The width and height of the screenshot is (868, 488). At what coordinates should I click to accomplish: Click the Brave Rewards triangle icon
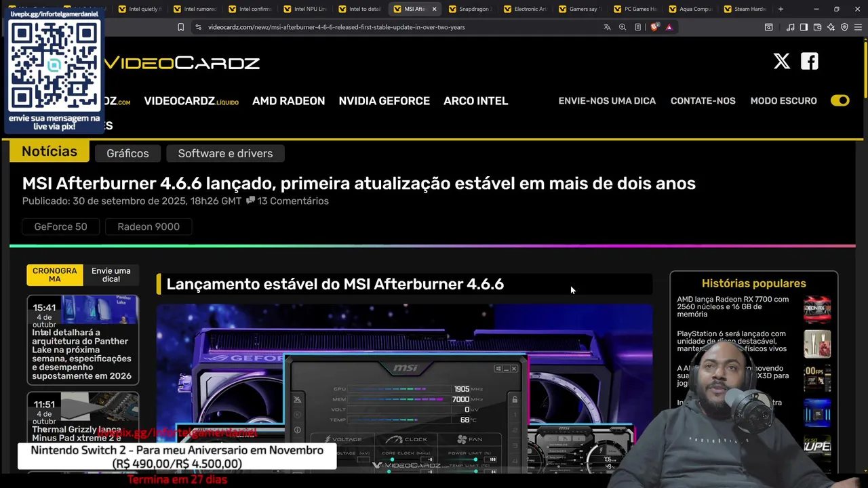coord(669,27)
